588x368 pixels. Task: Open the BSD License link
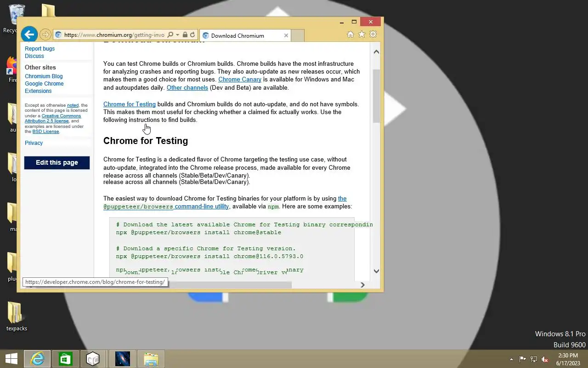tap(45, 132)
